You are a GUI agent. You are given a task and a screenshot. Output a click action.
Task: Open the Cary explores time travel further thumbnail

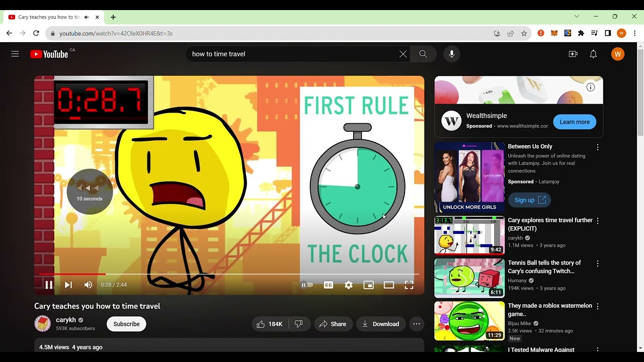click(x=469, y=236)
